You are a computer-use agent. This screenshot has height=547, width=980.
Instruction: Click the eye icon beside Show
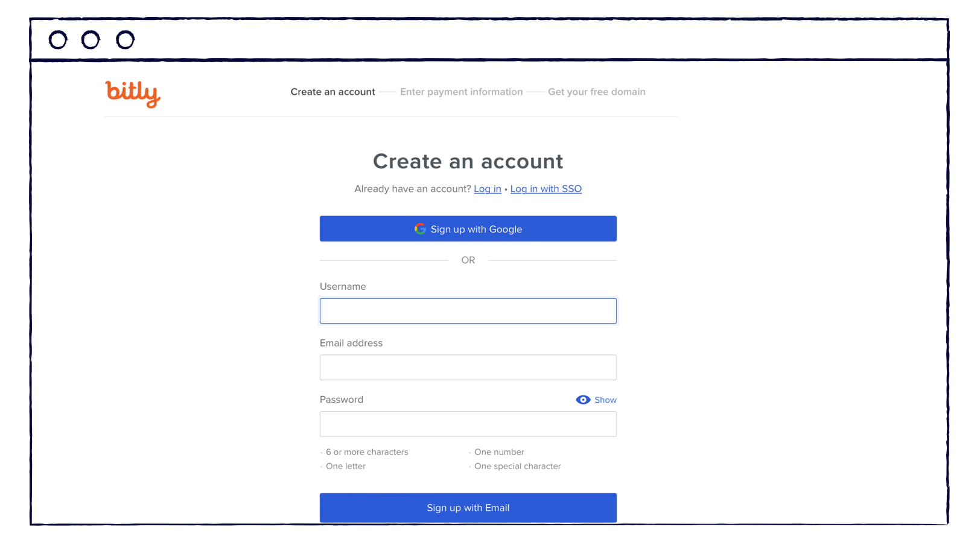click(583, 400)
